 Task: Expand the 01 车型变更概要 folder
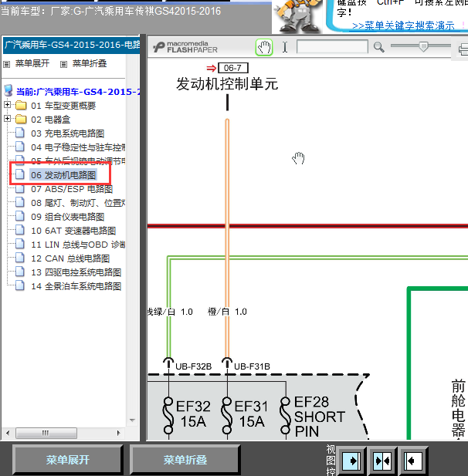click(x=7, y=105)
